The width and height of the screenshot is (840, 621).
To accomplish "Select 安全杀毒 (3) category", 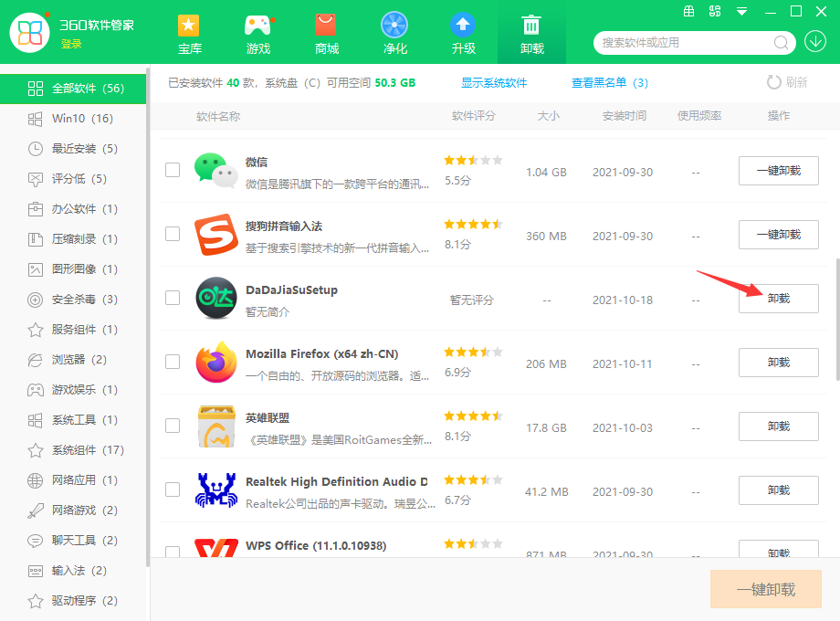I will (x=73, y=299).
